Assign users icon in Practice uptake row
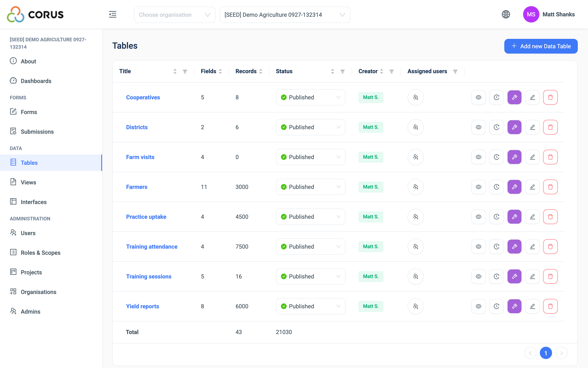The height and width of the screenshot is (368, 588). 415,217
